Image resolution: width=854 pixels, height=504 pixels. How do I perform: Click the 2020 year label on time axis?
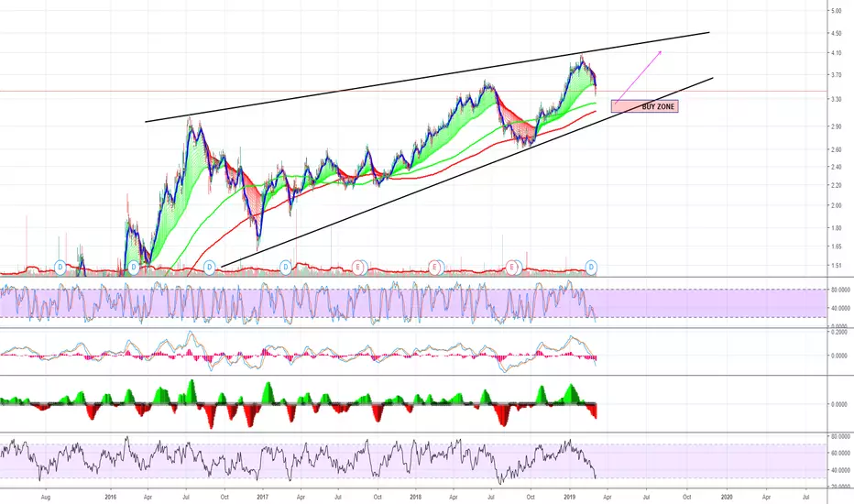727,497
